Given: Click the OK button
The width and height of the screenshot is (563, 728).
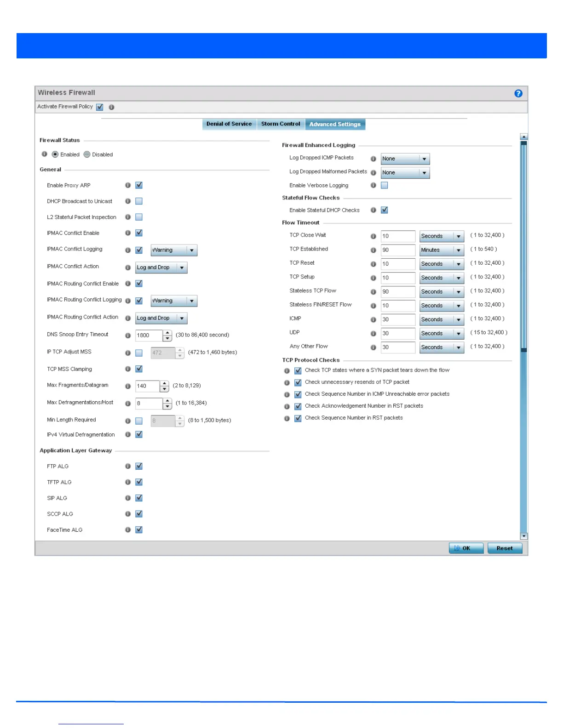Looking at the screenshot, I should 466,548.
